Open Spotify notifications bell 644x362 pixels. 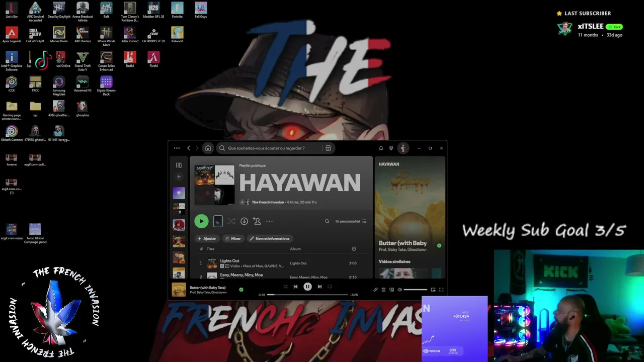[x=381, y=148]
